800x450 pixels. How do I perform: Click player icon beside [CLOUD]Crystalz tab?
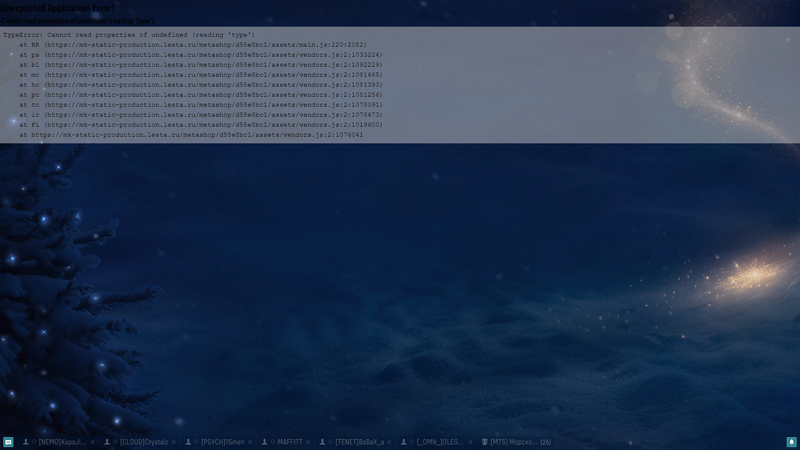pyautogui.click(x=106, y=441)
